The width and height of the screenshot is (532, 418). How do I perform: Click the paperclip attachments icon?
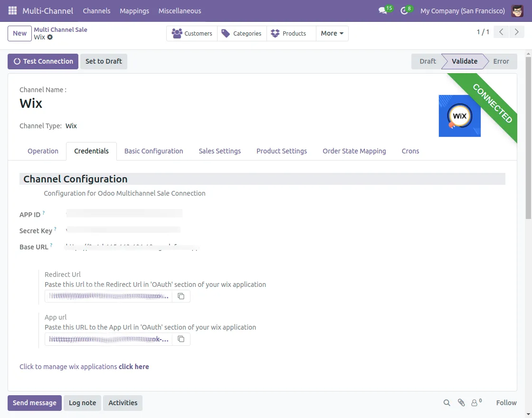click(461, 403)
